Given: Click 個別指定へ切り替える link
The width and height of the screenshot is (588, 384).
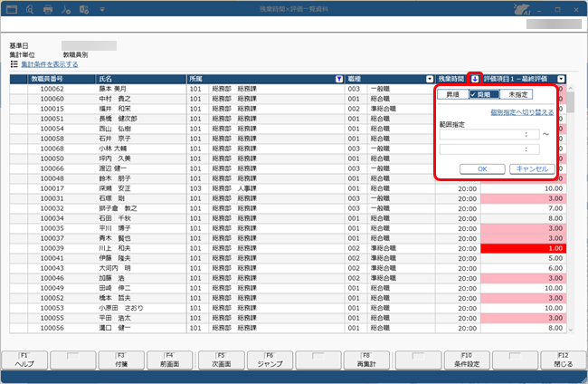Looking at the screenshot, I should coord(522,112).
